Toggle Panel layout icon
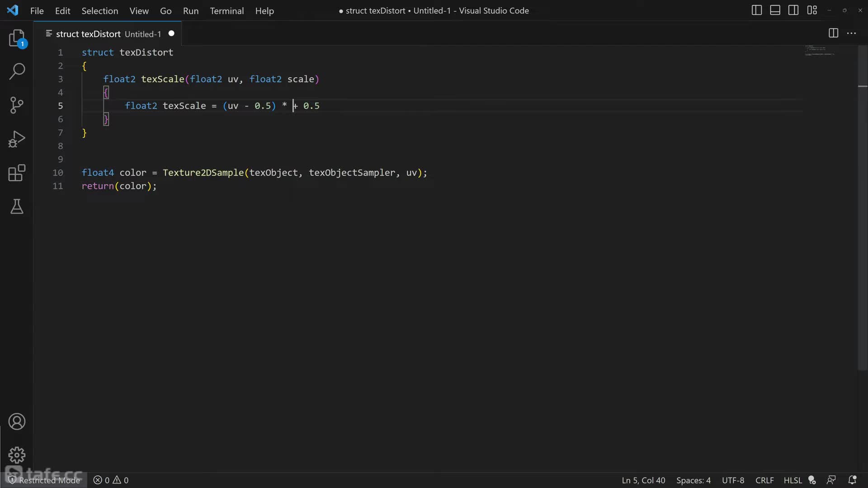The width and height of the screenshot is (868, 488). (775, 10)
